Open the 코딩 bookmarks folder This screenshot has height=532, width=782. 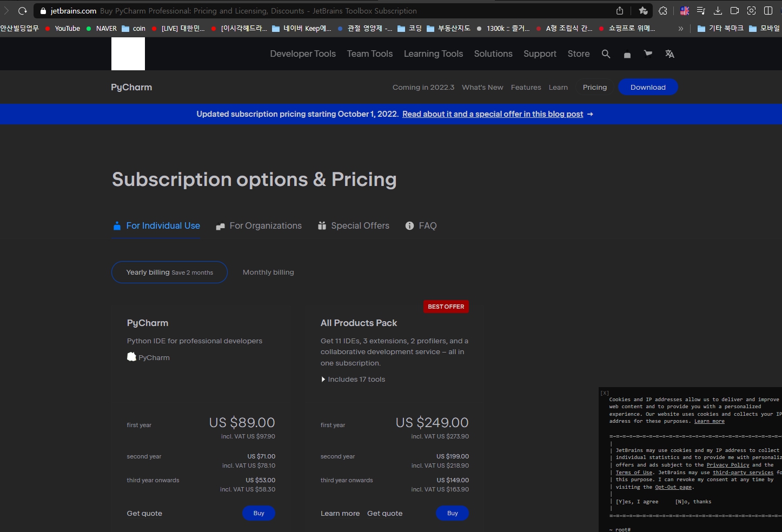409,28
